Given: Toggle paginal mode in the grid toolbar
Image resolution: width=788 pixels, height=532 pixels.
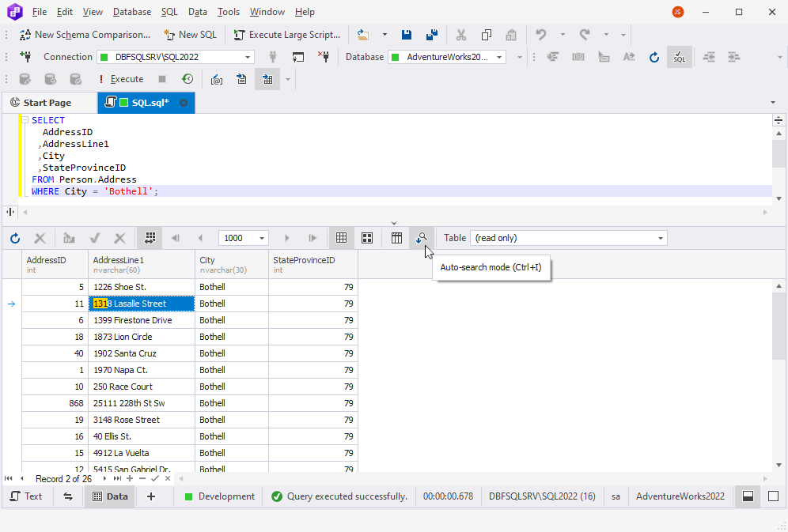Looking at the screenshot, I should pyautogui.click(x=150, y=238).
